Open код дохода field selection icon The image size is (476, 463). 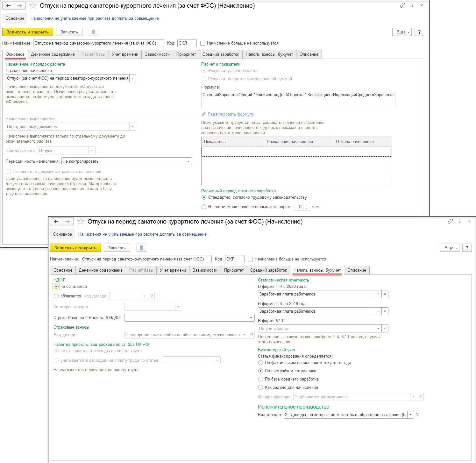(151, 296)
